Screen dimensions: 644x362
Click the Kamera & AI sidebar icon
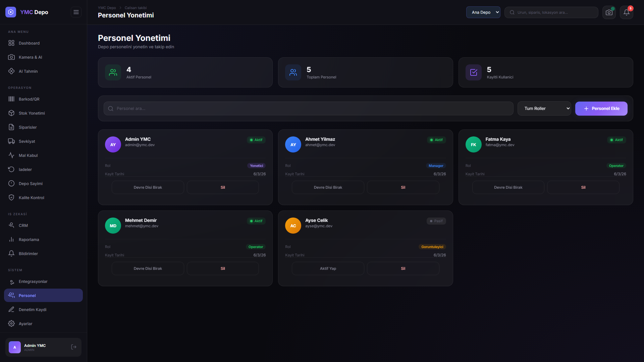[11, 57]
